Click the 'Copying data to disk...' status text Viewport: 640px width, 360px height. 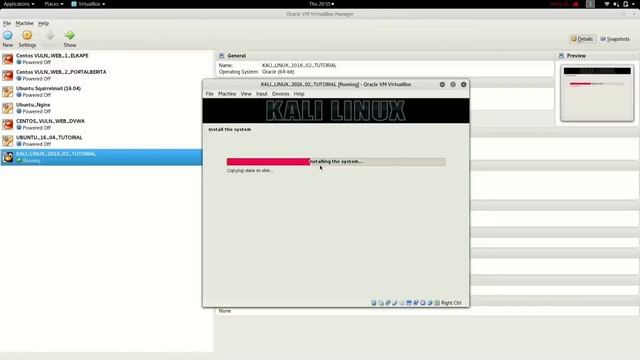pos(250,171)
